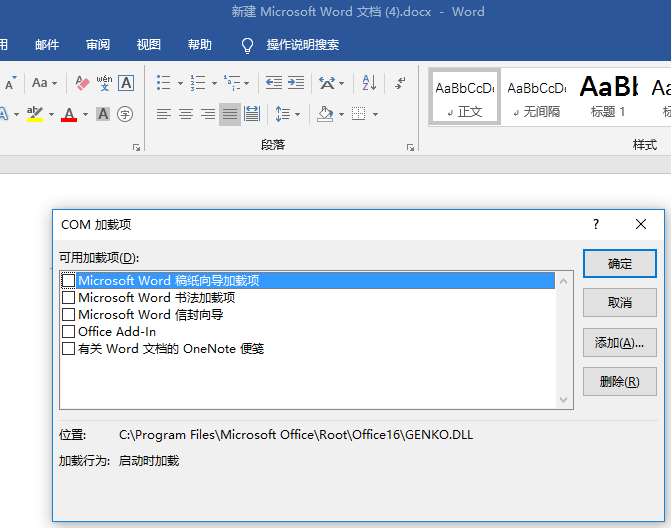Screen dimensions: 671x528
Task: Select Microsoft Word 书法加载项 row text
Action: pos(157,297)
